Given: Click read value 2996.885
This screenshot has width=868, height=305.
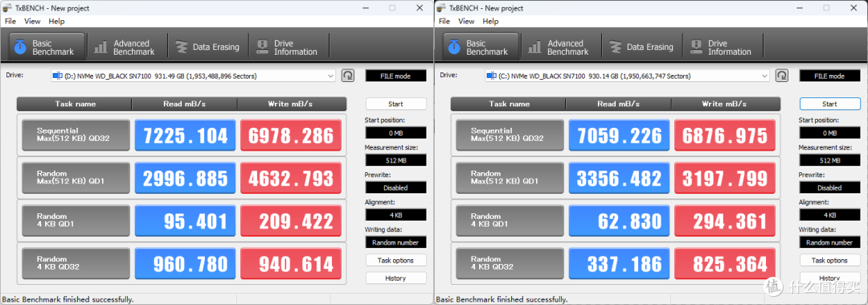Looking at the screenshot, I should (x=185, y=178).
